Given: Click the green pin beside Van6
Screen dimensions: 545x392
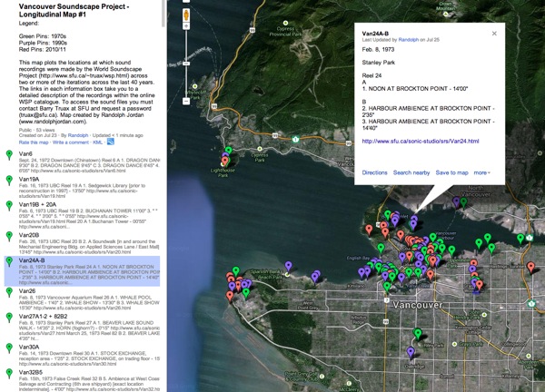Looking at the screenshot, I should [9, 155].
